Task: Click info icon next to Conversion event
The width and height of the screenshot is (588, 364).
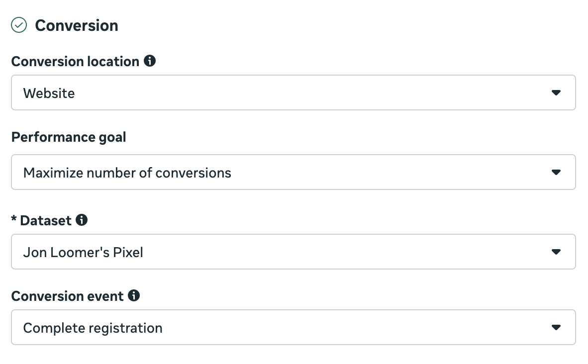Action: (x=134, y=296)
